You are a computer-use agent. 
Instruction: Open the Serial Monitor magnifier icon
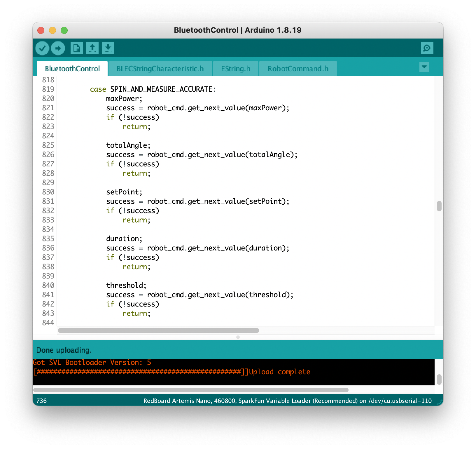pos(427,48)
